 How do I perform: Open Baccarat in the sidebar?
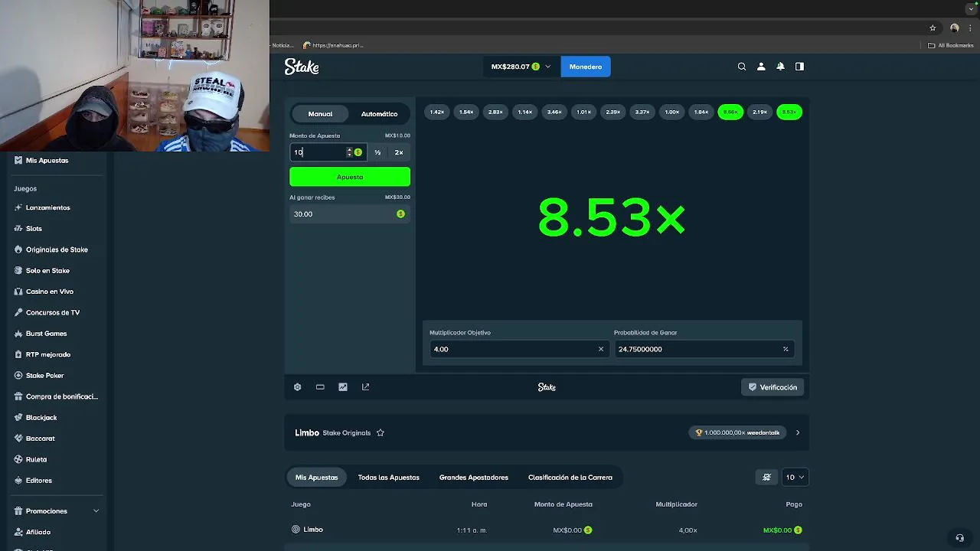40,439
